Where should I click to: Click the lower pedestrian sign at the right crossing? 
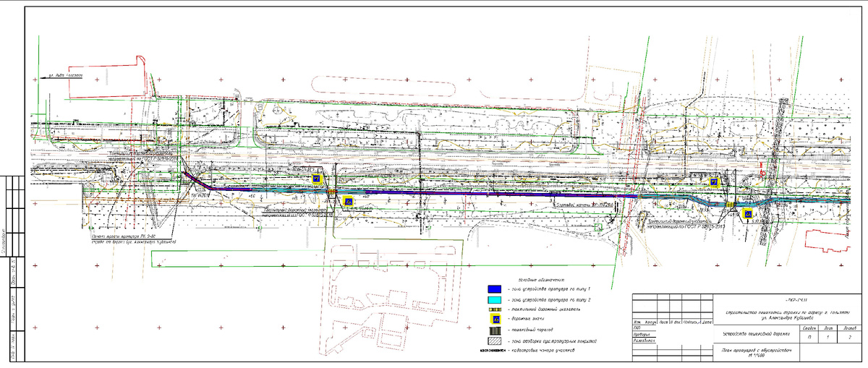tap(747, 213)
